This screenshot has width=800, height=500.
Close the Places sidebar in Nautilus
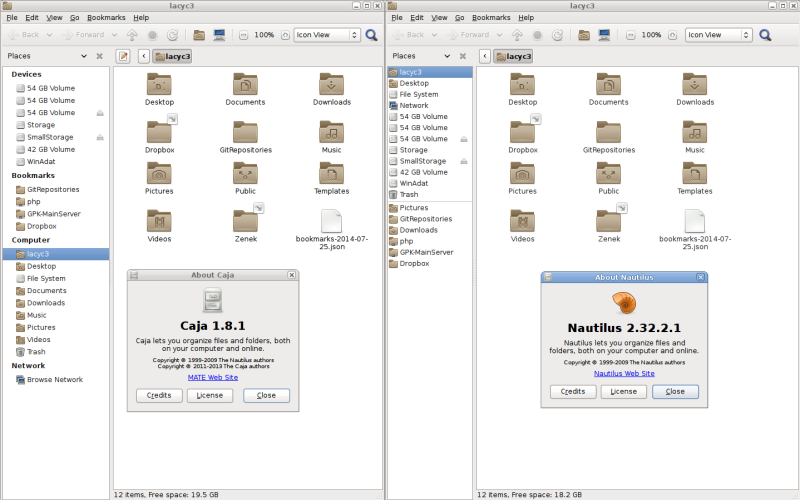(463, 56)
